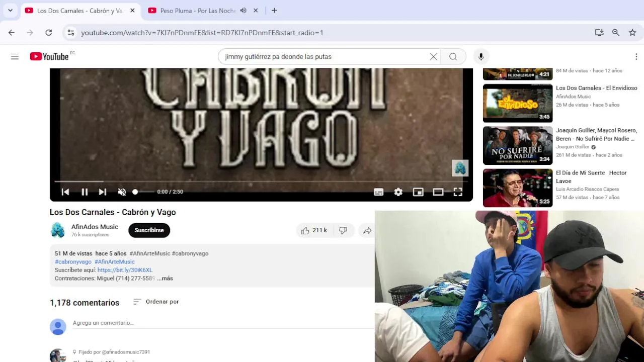The height and width of the screenshot is (362, 644).
Task: Install app icon in address bar
Action: point(599,33)
